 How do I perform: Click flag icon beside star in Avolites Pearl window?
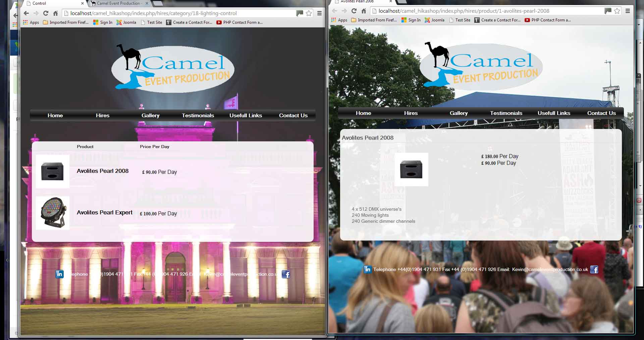[608, 11]
